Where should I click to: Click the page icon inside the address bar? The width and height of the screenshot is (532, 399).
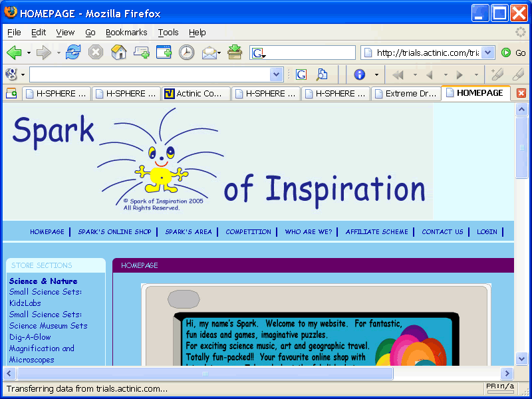368,53
